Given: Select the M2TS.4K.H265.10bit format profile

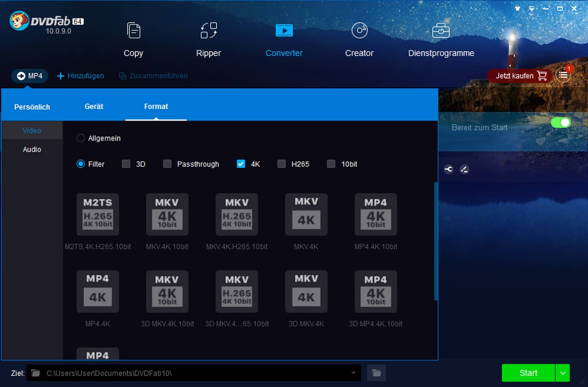Looking at the screenshot, I should pos(98,222).
